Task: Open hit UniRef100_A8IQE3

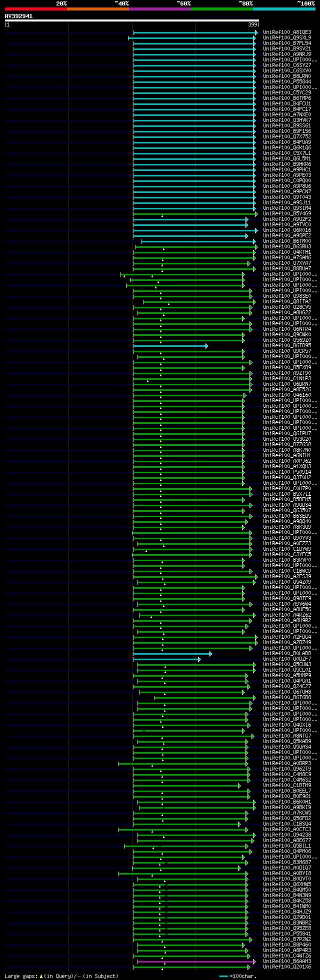Action: (287, 32)
